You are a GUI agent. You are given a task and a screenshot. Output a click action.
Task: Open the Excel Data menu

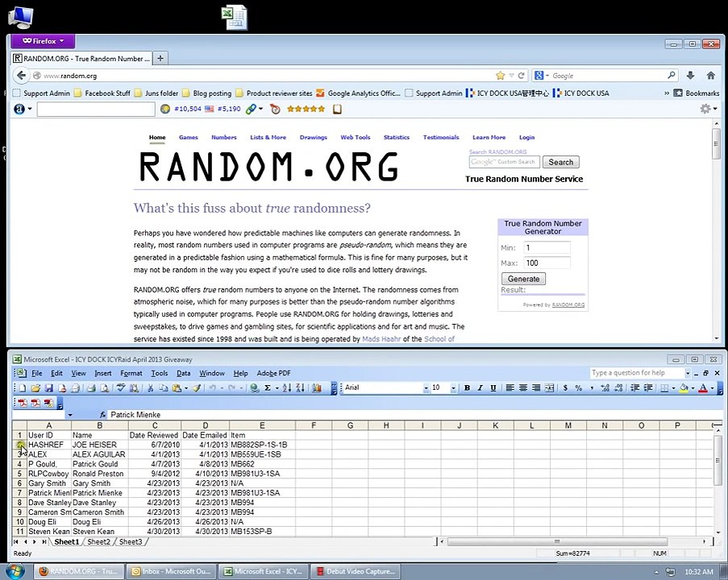pos(183,373)
